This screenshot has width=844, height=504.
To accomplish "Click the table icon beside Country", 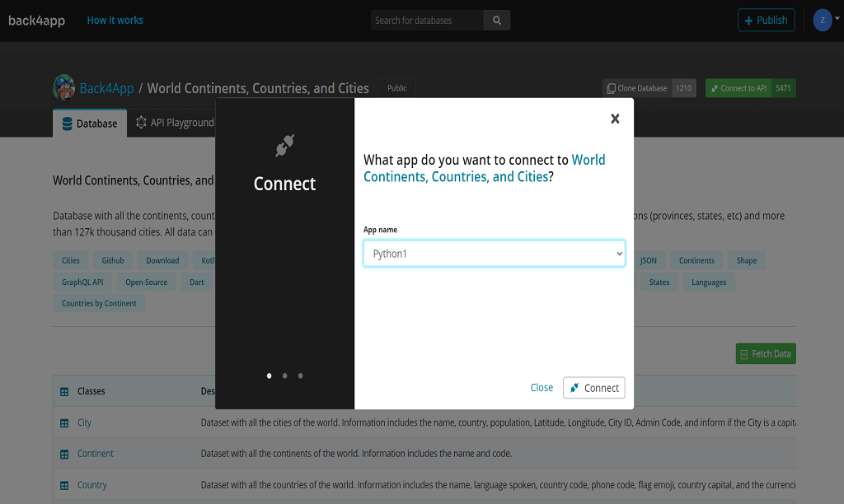I will [x=64, y=486].
